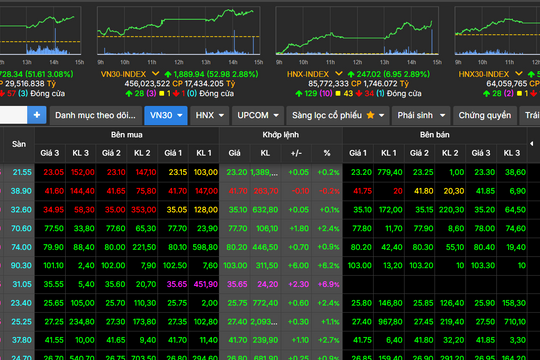
Task: Click the HNX-INDEX chart thumbnail
Action: coord(357,31)
